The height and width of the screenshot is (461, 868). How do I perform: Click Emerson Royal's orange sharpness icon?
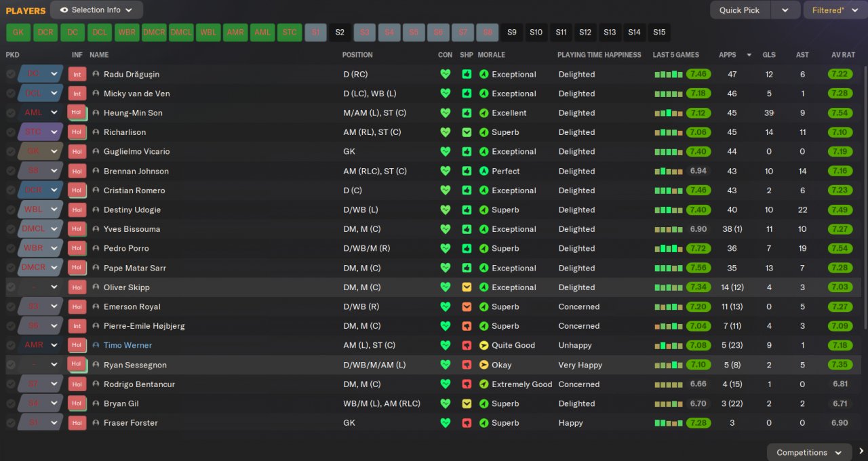point(467,306)
